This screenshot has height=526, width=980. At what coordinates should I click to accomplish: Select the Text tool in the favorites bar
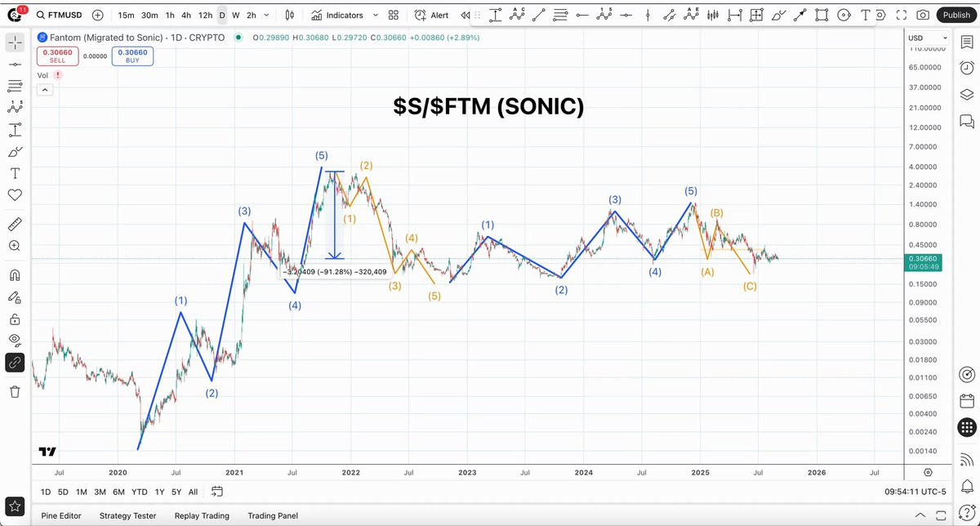pyautogui.click(x=864, y=15)
